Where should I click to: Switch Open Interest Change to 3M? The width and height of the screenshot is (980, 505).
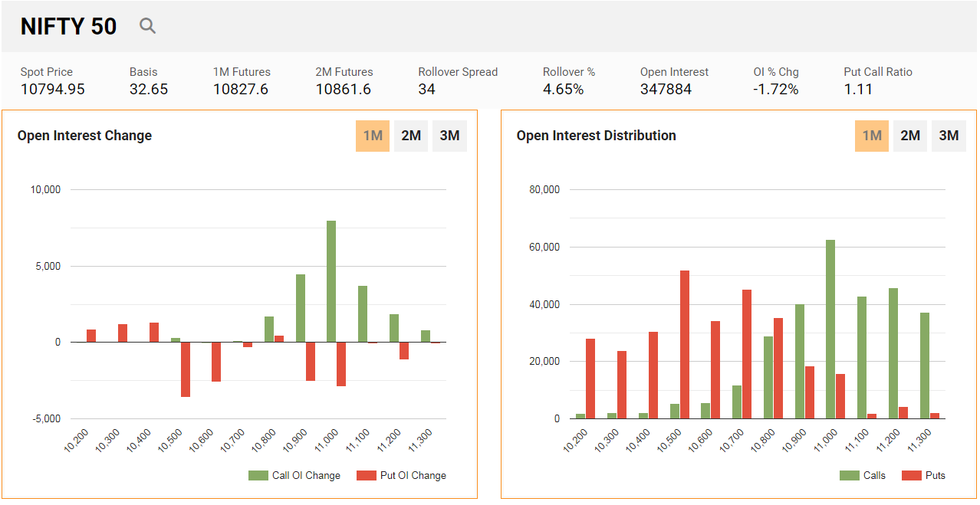pyautogui.click(x=449, y=136)
